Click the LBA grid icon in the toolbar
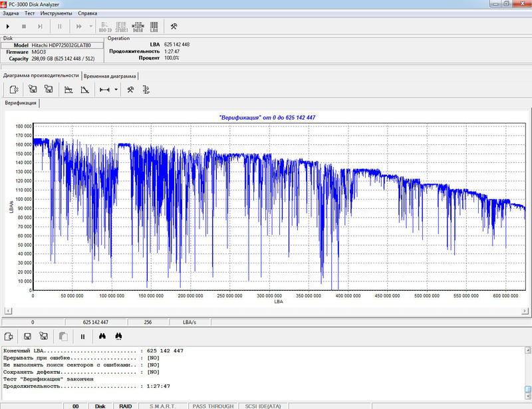Viewport: 532px width, 409px height. (x=154, y=27)
